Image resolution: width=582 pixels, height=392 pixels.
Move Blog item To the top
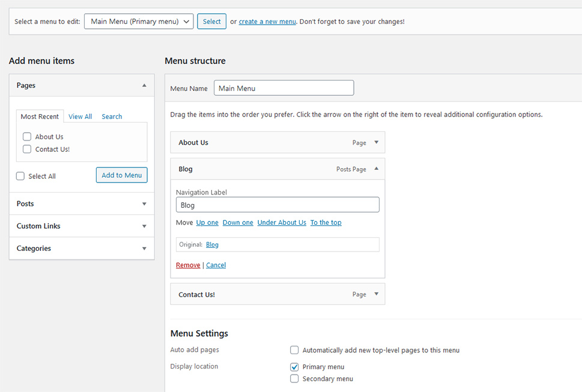pyautogui.click(x=326, y=223)
